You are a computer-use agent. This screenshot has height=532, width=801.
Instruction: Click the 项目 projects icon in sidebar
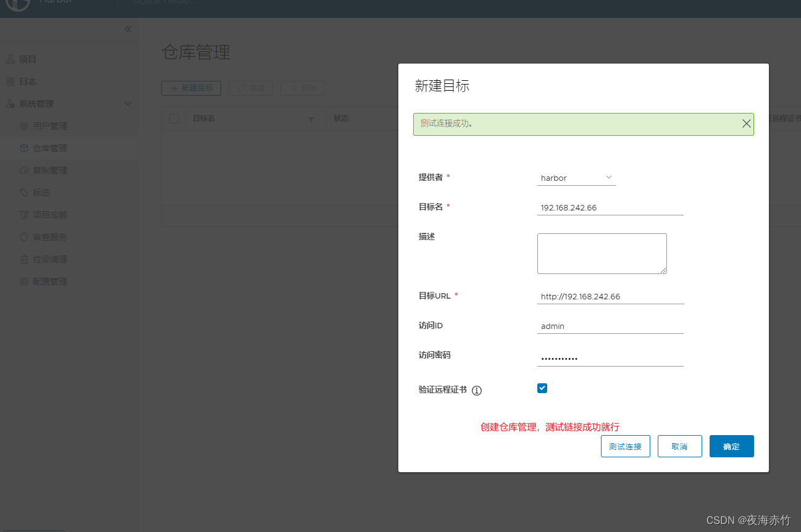[x=10, y=59]
